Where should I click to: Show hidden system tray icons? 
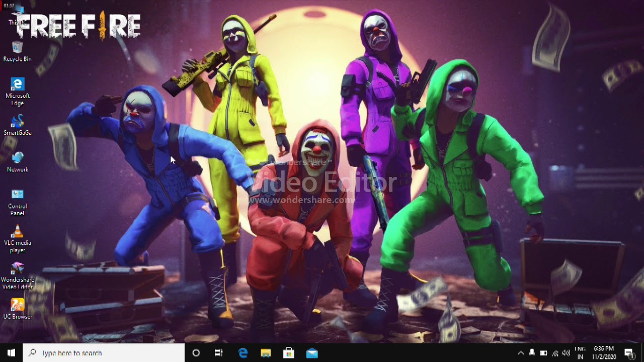(x=521, y=353)
